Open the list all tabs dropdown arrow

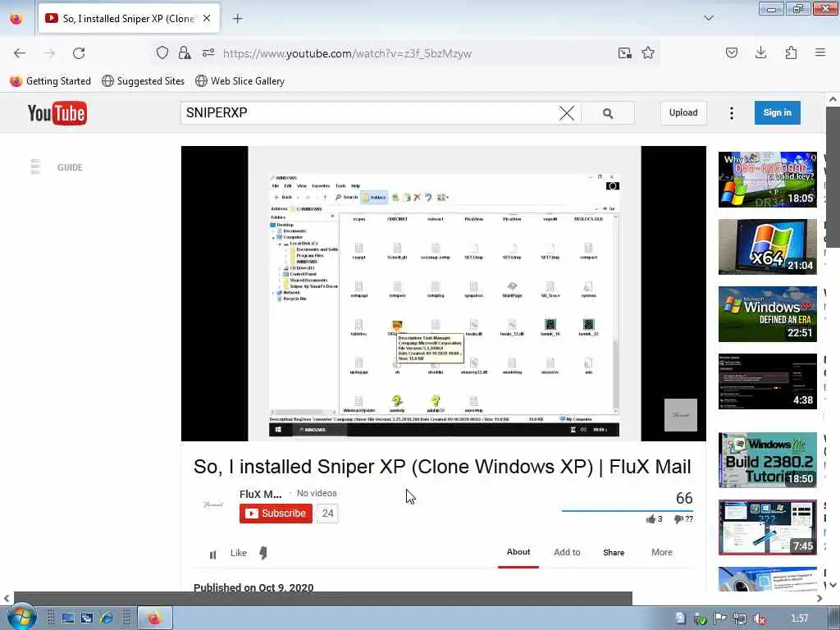coord(708,18)
